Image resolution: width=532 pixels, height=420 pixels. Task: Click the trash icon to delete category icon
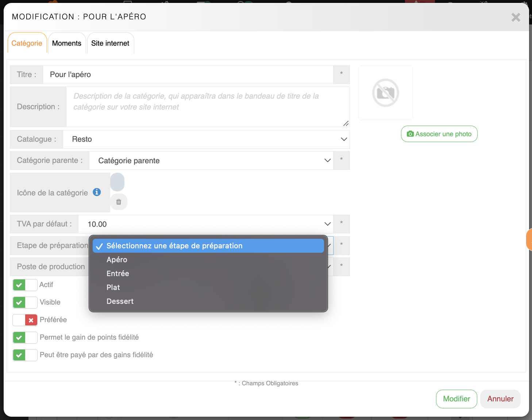pyautogui.click(x=119, y=202)
